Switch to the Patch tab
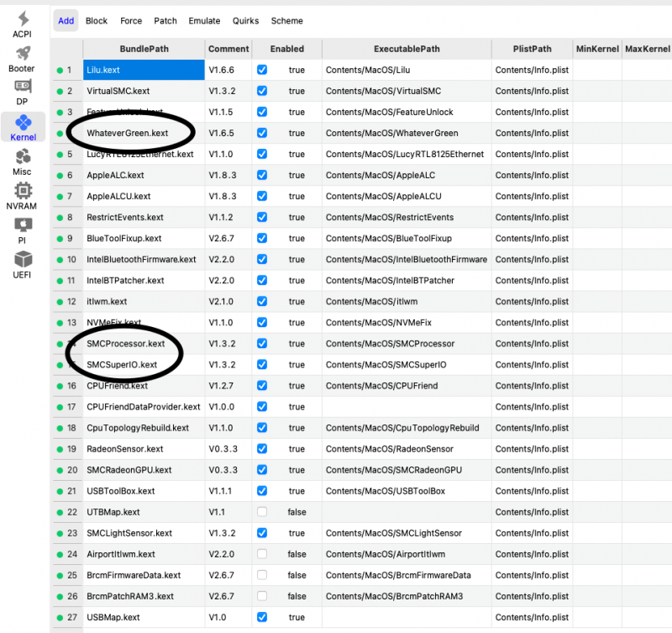Viewport: 672px width, 633px height. [x=165, y=20]
